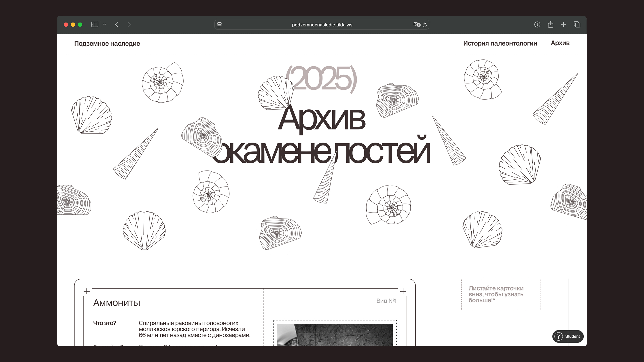Viewport: 644px width, 362px height.
Task: Show the Safari downloads icon
Action: point(537,25)
